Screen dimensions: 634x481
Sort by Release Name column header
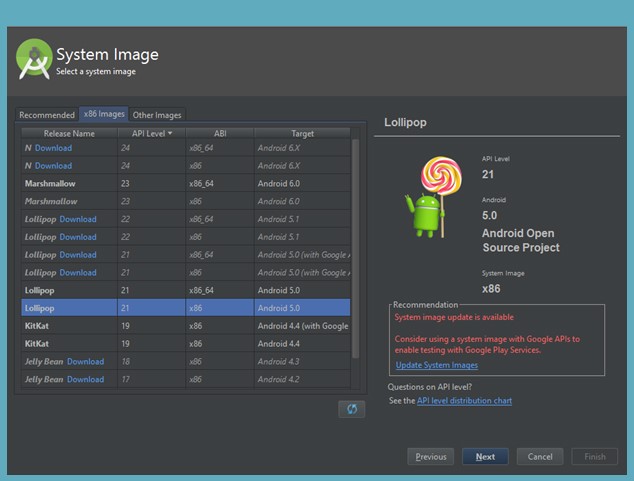69,133
